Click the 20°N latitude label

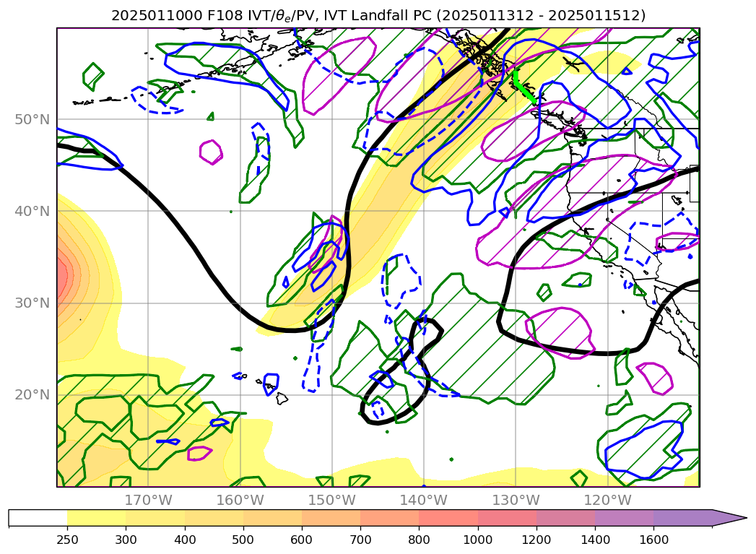(32, 395)
